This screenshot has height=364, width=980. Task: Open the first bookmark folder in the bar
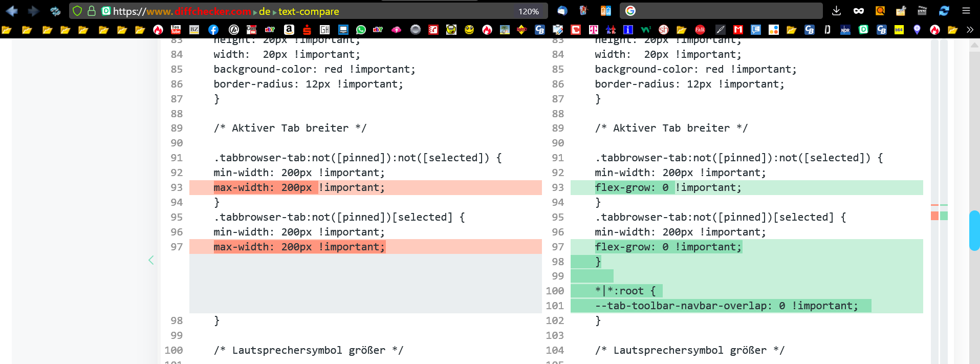tap(7, 30)
